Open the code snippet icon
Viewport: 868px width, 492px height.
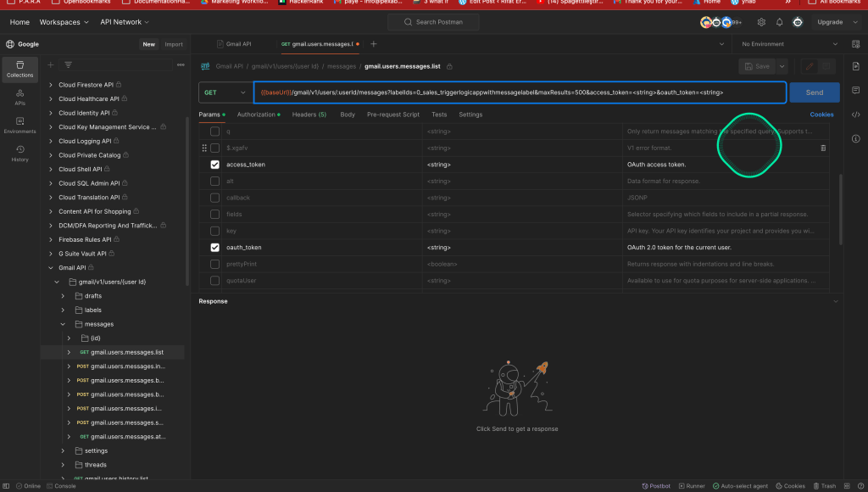[x=856, y=115]
